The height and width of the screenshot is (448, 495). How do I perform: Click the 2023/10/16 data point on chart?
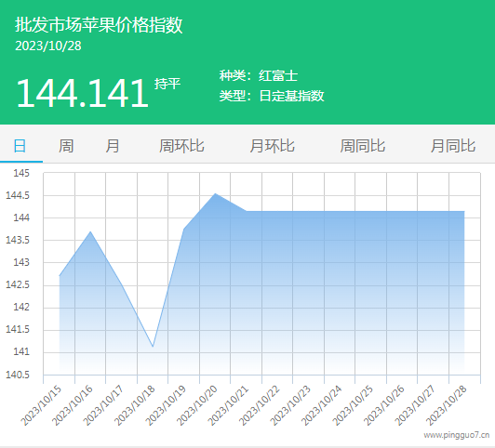[90, 231]
